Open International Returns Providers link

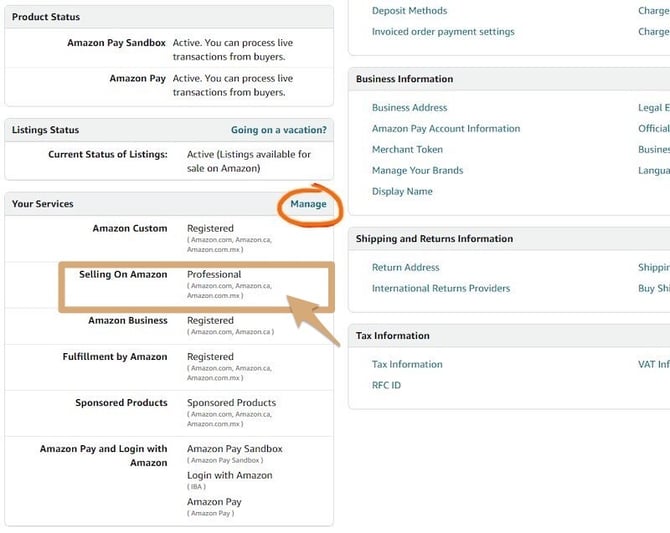pyautogui.click(x=441, y=289)
